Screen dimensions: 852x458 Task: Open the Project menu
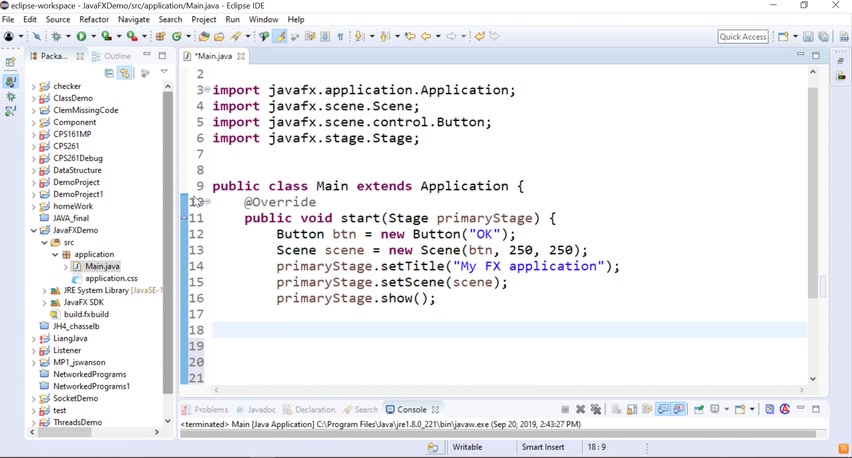pyautogui.click(x=204, y=19)
